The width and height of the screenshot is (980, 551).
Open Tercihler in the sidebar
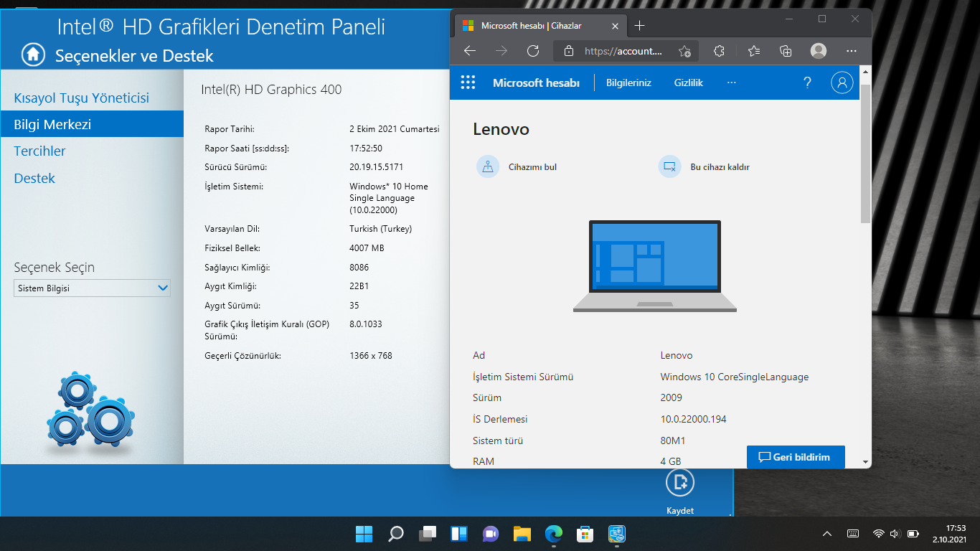[39, 151]
